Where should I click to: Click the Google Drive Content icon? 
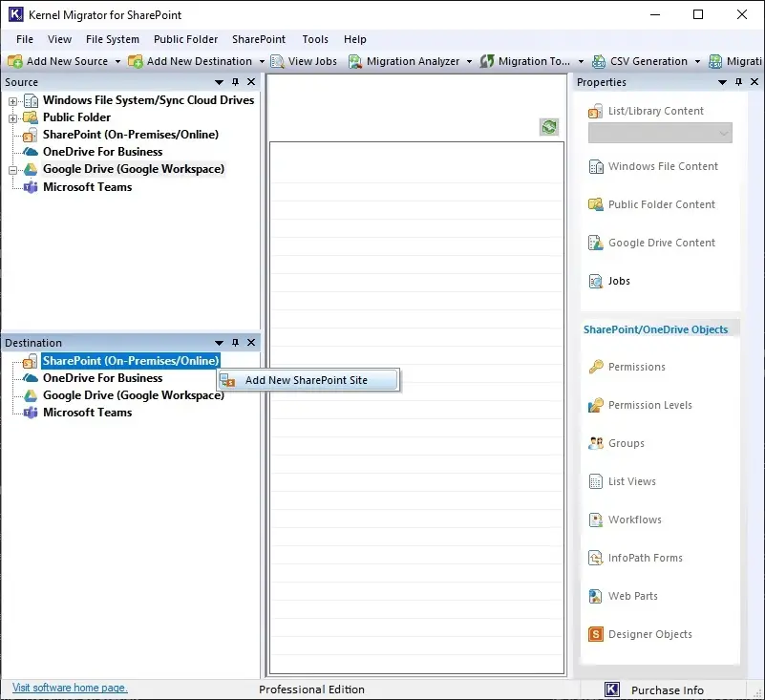(596, 243)
